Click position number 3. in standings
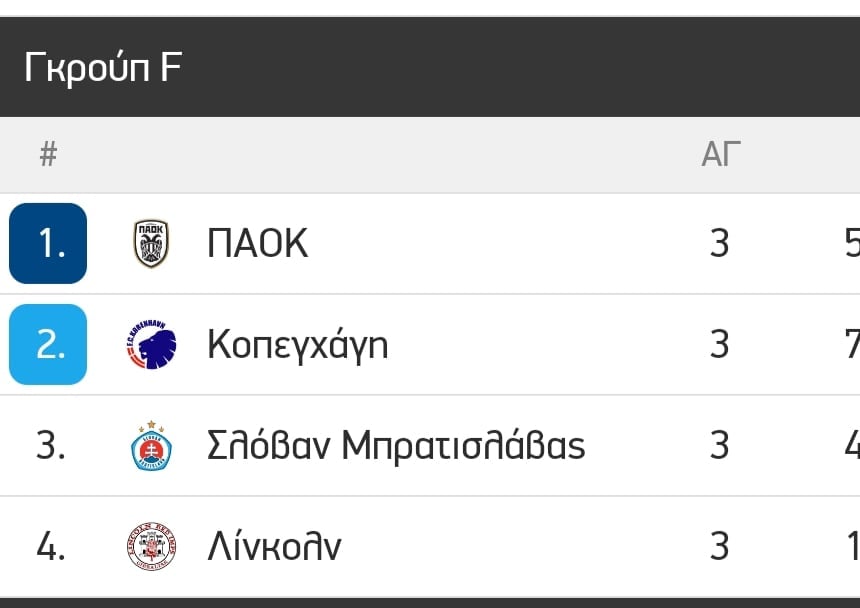 [50, 445]
